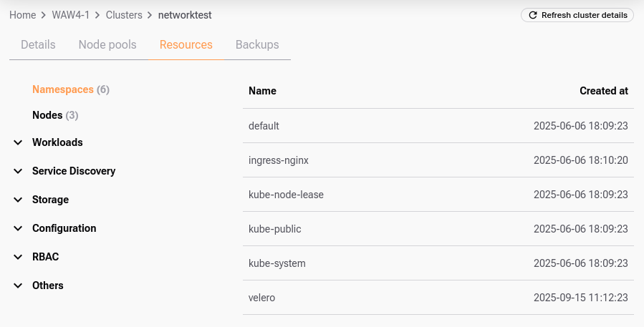The image size is (644, 327).
Task: Click kube-system row's created timestamp
Action: 581,263
